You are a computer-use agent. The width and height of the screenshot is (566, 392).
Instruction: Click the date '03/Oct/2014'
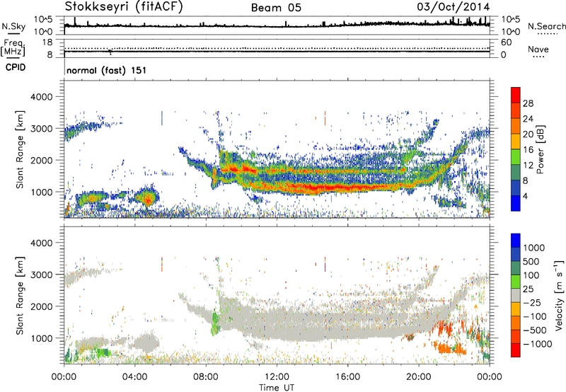click(454, 7)
